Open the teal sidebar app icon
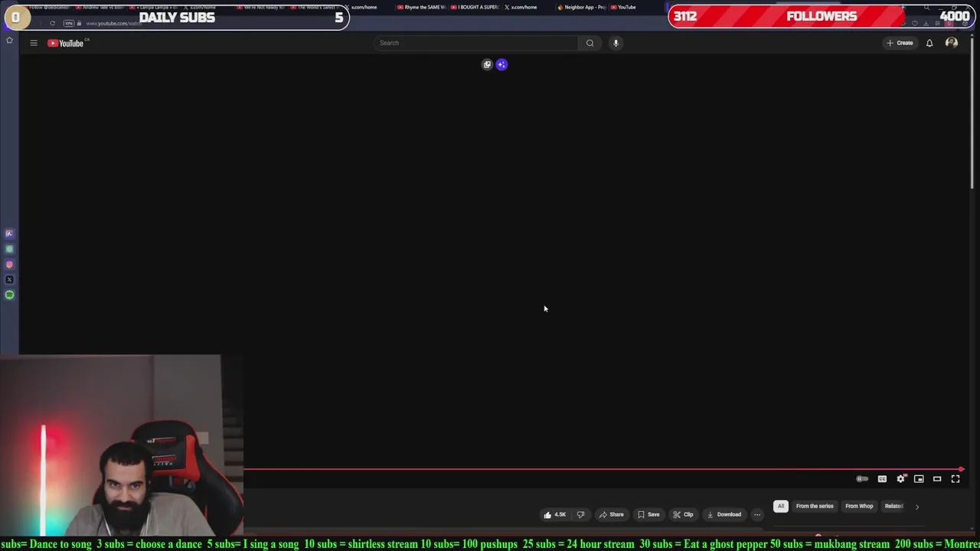The width and height of the screenshot is (980, 551). pyautogui.click(x=9, y=249)
